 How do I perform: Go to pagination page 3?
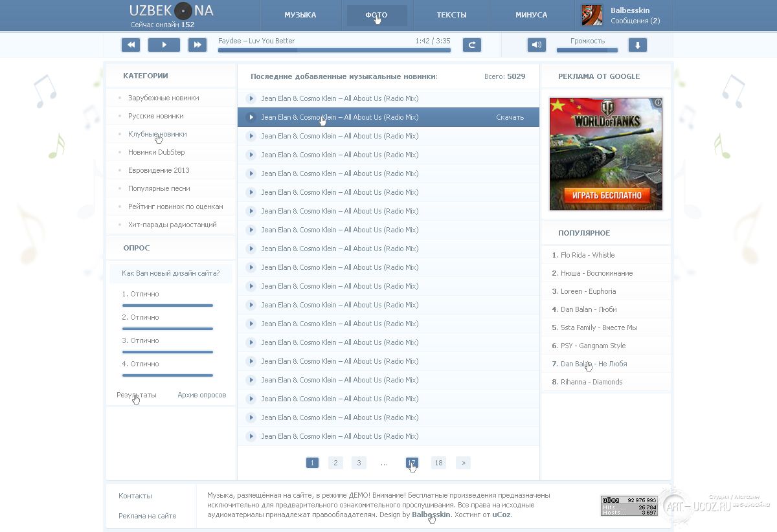point(359,463)
